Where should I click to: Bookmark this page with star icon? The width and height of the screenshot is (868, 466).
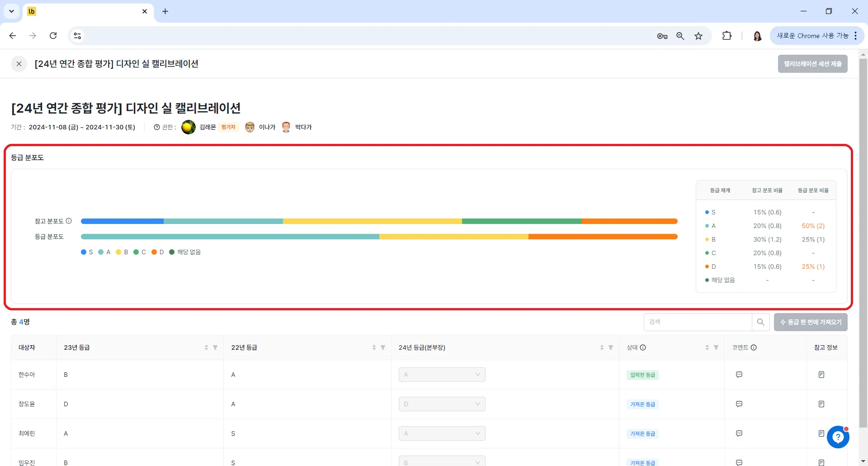[698, 36]
